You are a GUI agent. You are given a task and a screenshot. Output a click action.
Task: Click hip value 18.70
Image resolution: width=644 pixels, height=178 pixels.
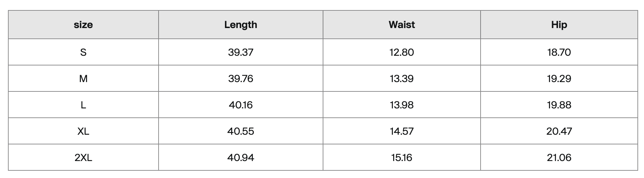(559, 52)
